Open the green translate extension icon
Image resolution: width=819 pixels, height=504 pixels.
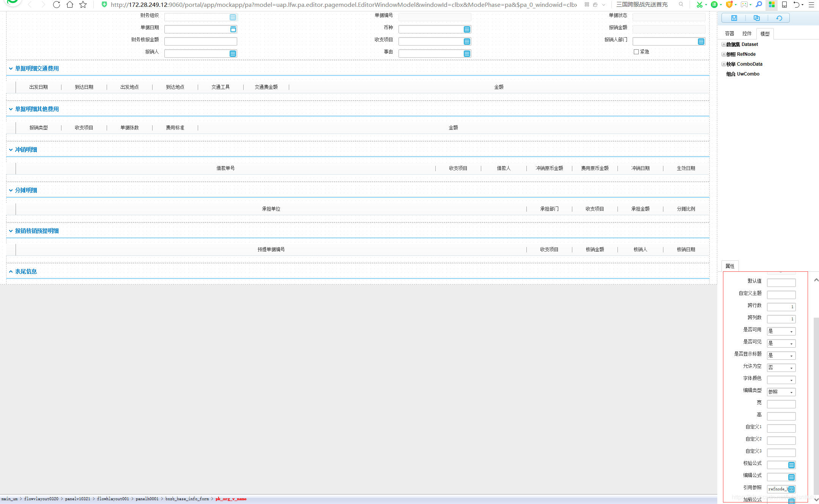pos(714,5)
